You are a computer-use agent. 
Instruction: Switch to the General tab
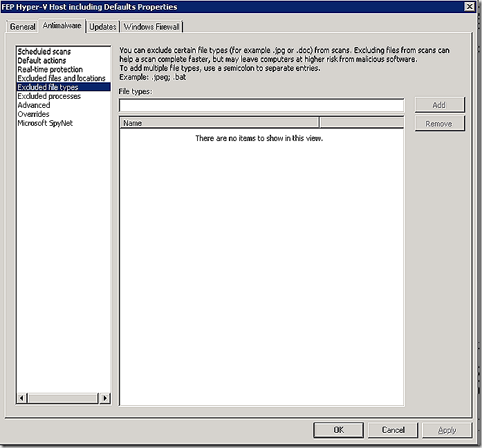click(22, 27)
